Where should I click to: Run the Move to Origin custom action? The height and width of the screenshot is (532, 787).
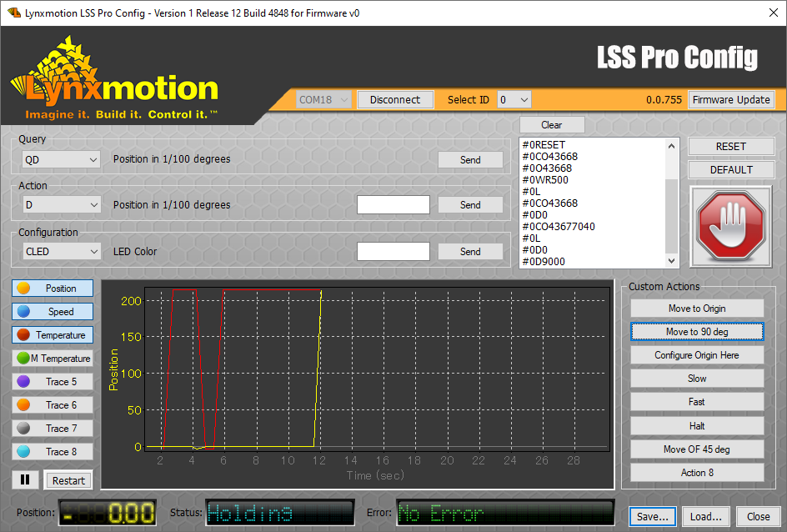(x=697, y=309)
